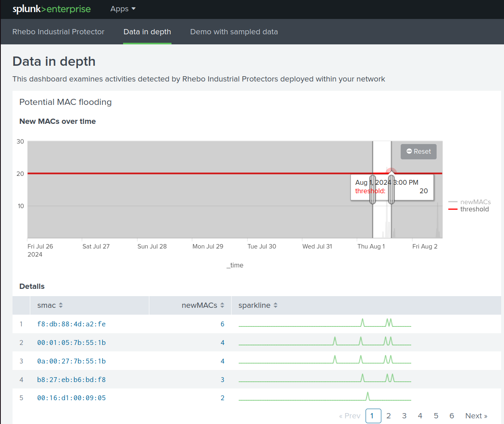This screenshot has width=504, height=424.
Task: Open MAC f8:db:88:4d:a2:fe
Action: (x=71, y=324)
